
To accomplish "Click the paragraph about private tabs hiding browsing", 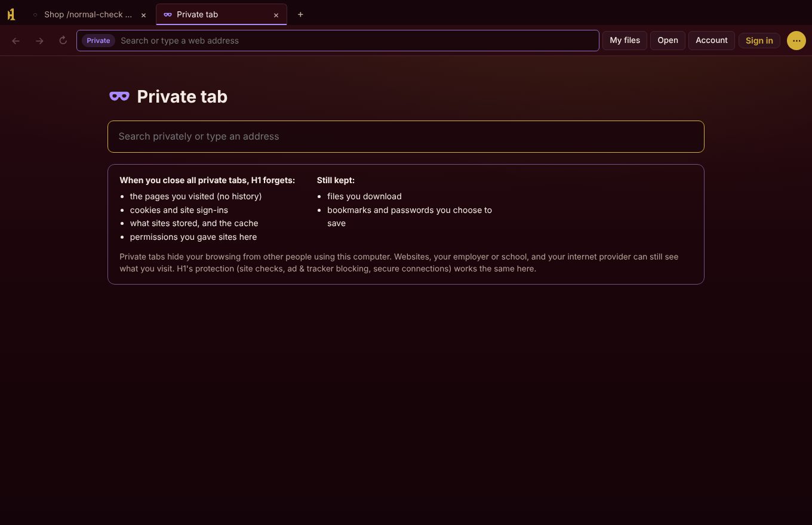I will [399, 262].
